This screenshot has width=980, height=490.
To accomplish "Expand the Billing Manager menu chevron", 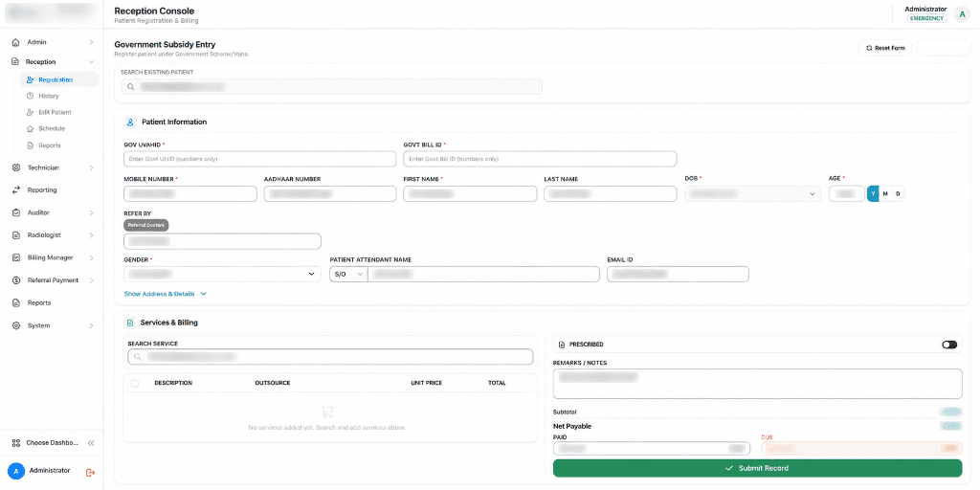I will pos(91,257).
